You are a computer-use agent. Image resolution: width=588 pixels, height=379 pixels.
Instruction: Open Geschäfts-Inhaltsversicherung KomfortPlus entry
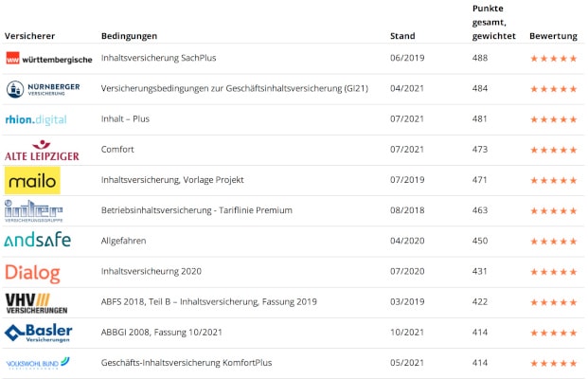pos(185,363)
